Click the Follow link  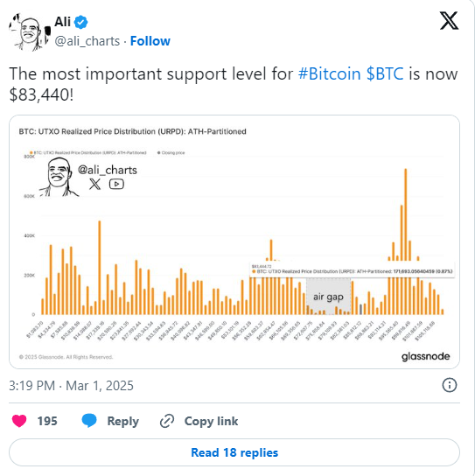click(x=150, y=41)
